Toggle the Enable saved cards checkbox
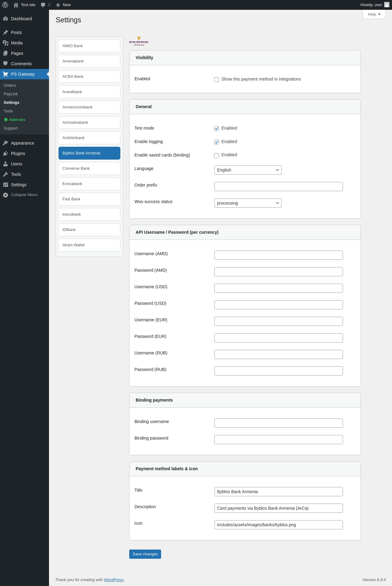The width and height of the screenshot is (392, 586). tap(217, 155)
